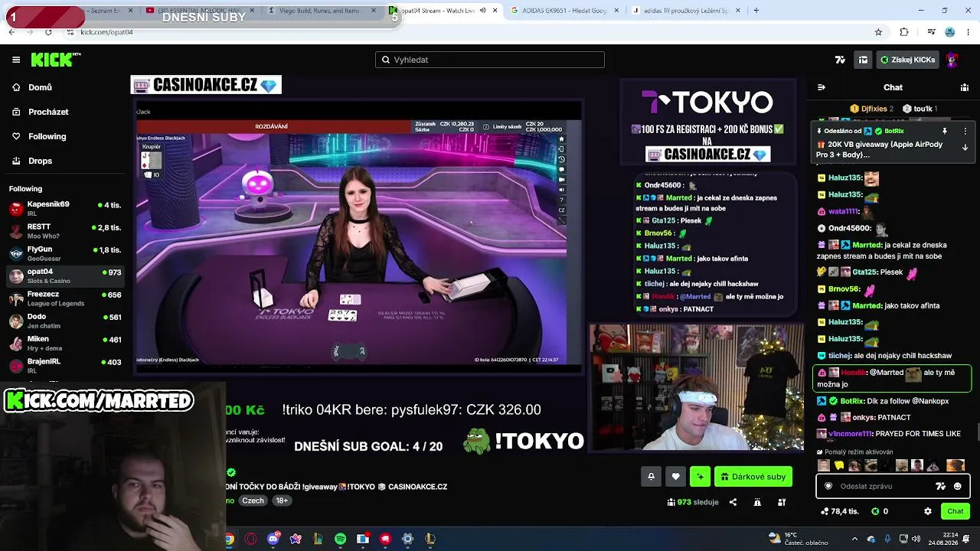Open a new browser tab
Viewport: 980px width, 551px height.
point(756,11)
